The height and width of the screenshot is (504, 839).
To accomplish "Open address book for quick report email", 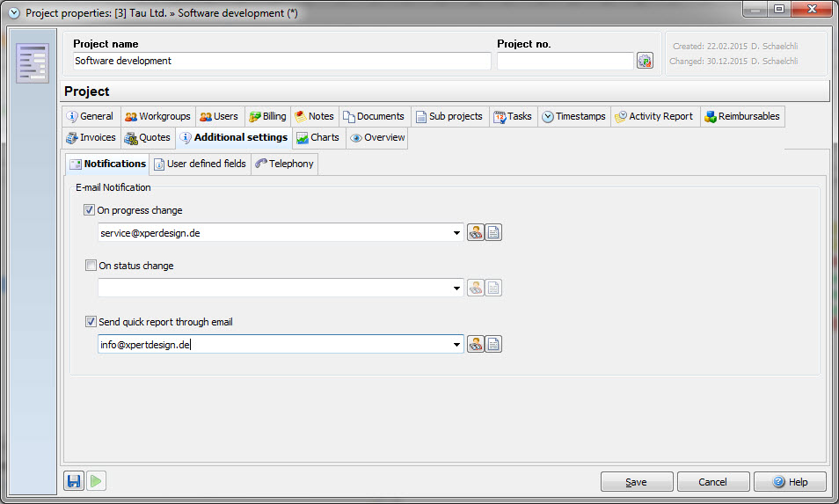I will (475, 345).
